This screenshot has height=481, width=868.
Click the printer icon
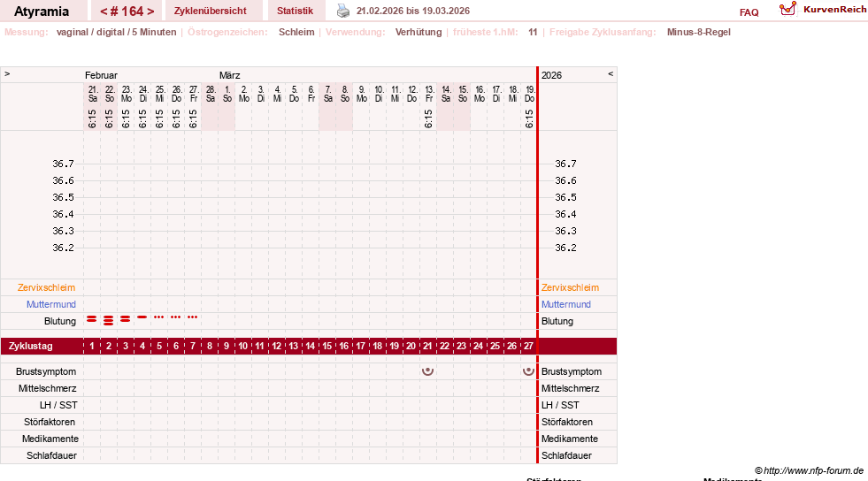pos(343,11)
